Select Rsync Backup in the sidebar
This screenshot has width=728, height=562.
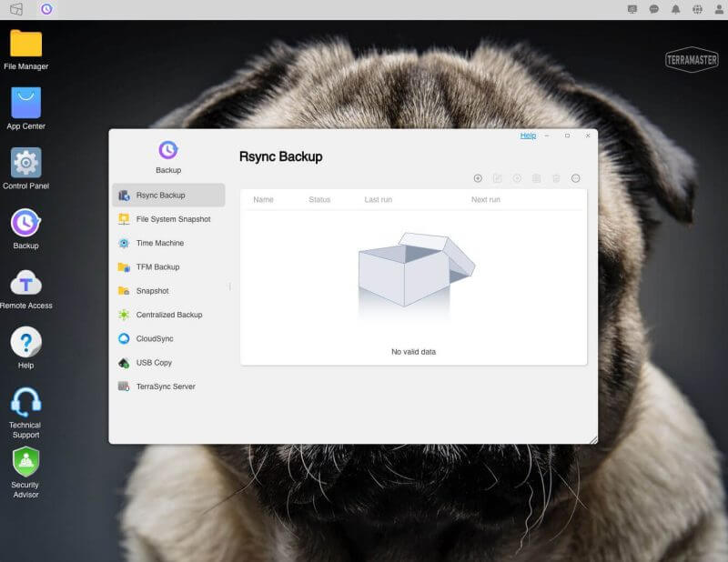[x=168, y=196]
